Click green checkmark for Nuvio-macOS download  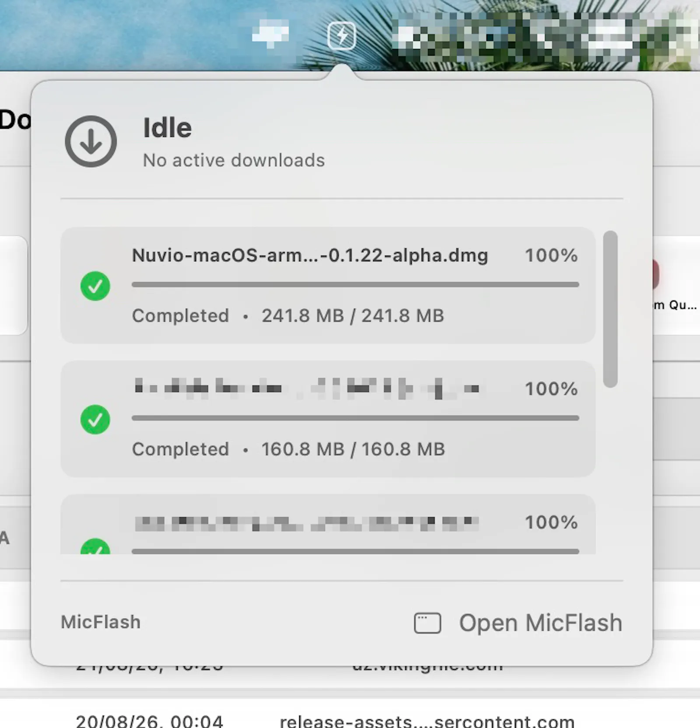click(x=95, y=286)
